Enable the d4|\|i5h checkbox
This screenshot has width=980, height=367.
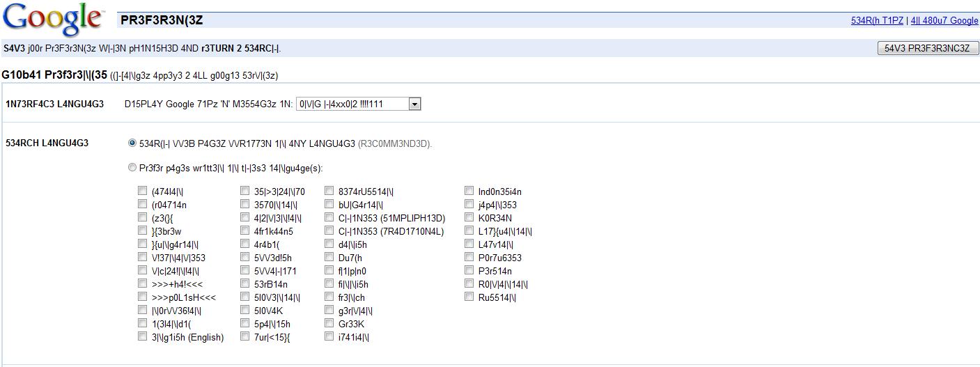click(x=329, y=244)
